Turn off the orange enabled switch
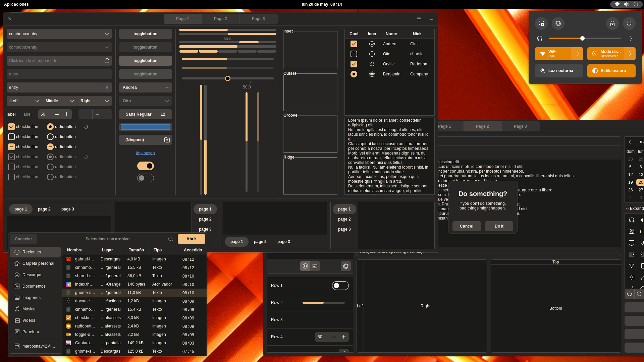The height and width of the screenshot is (362, 644). tap(146, 166)
